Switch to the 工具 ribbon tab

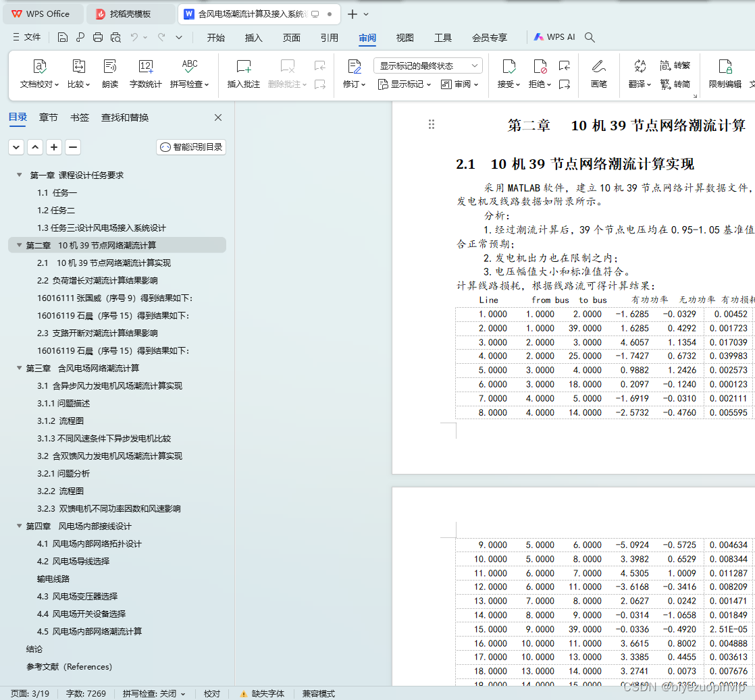coord(443,38)
